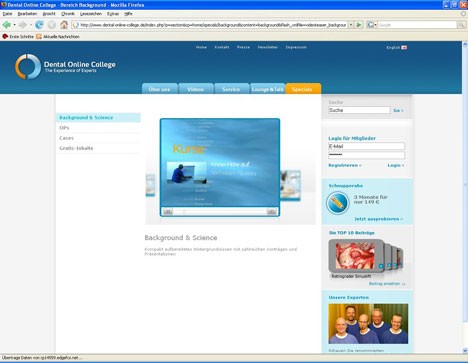The height and width of the screenshot is (363, 468).
Task: Reload the page with the refresh icon
Action: [39, 25]
